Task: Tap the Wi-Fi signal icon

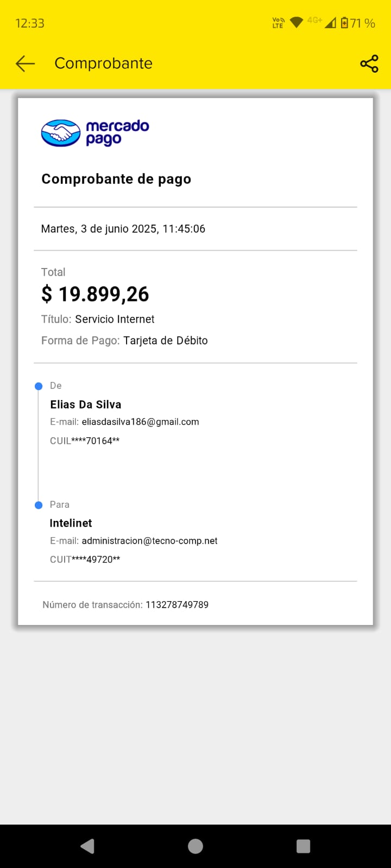Action: [296, 23]
